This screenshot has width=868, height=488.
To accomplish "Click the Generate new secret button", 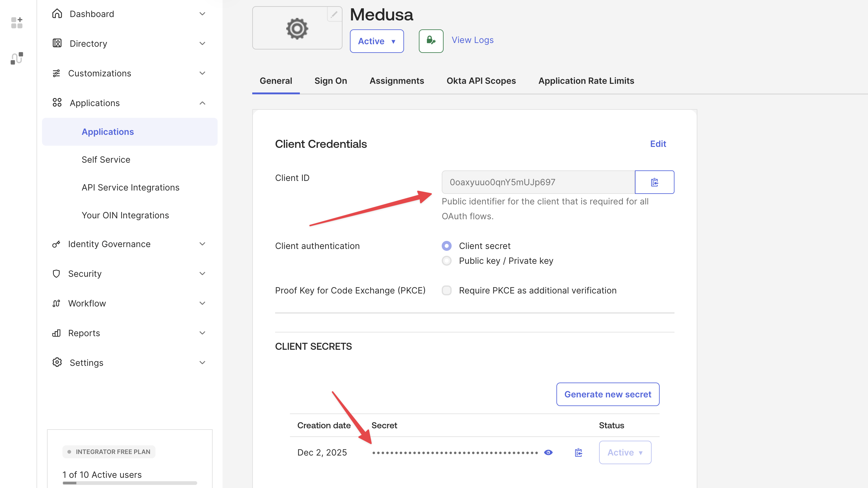I will point(607,394).
